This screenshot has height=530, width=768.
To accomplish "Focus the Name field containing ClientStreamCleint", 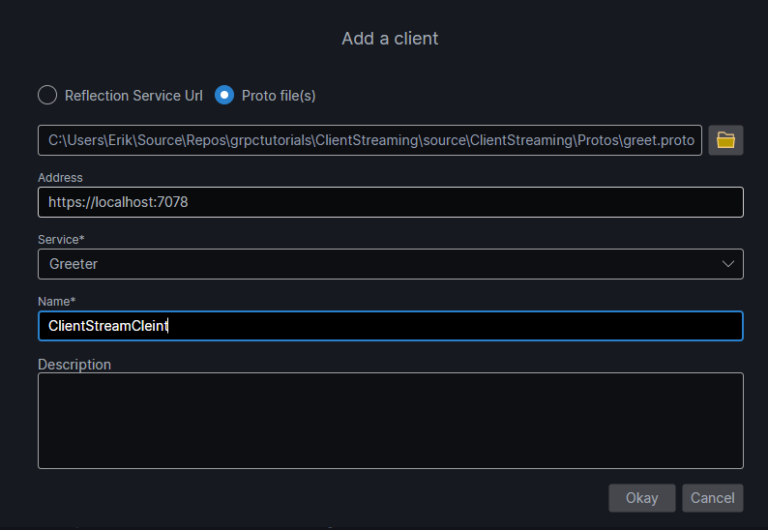I will coord(391,326).
